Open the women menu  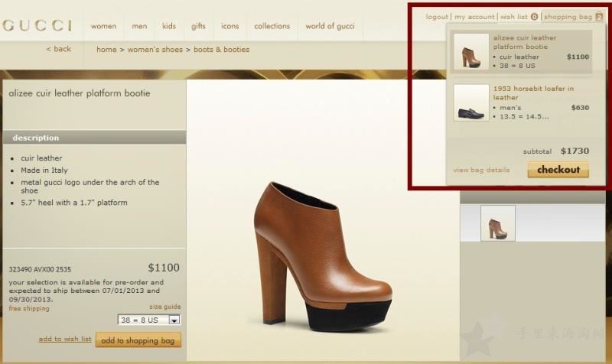pos(103,26)
